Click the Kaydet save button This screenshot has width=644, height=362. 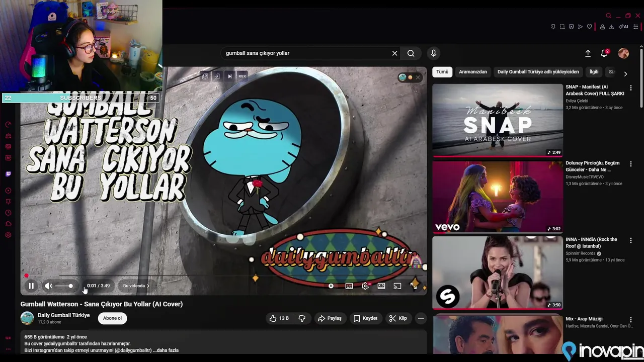point(365,318)
